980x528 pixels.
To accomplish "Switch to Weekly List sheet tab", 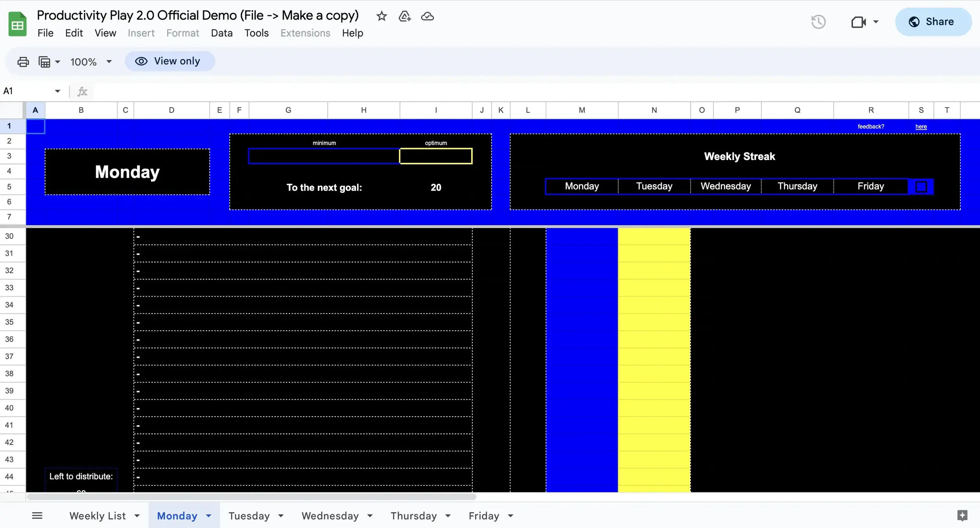I will point(98,516).
